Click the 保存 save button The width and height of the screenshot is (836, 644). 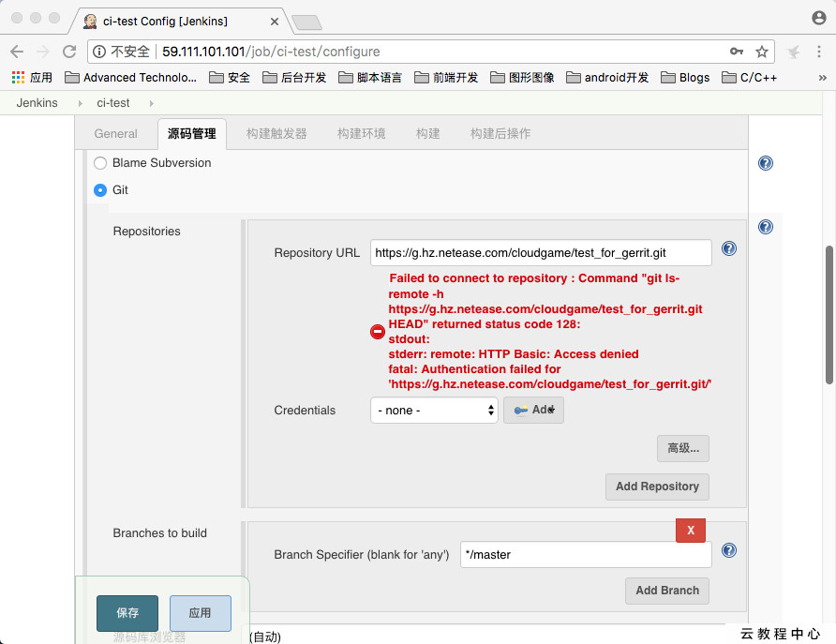coord(127,612)
